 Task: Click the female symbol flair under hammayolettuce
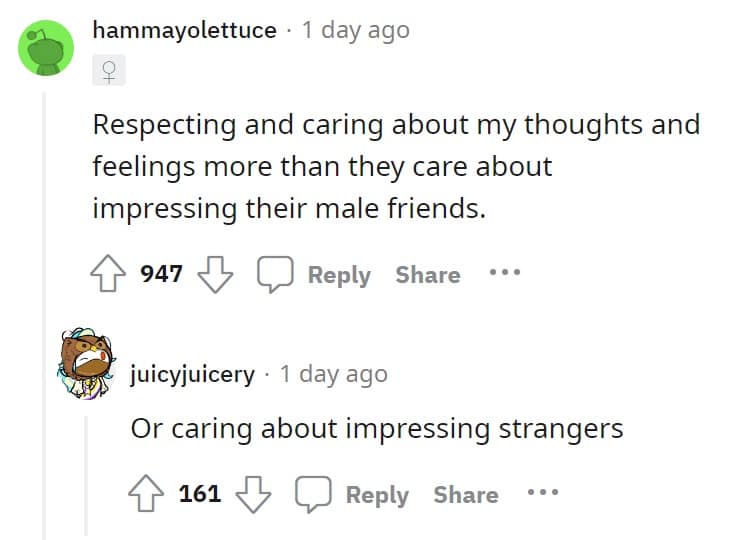[108, 70]
